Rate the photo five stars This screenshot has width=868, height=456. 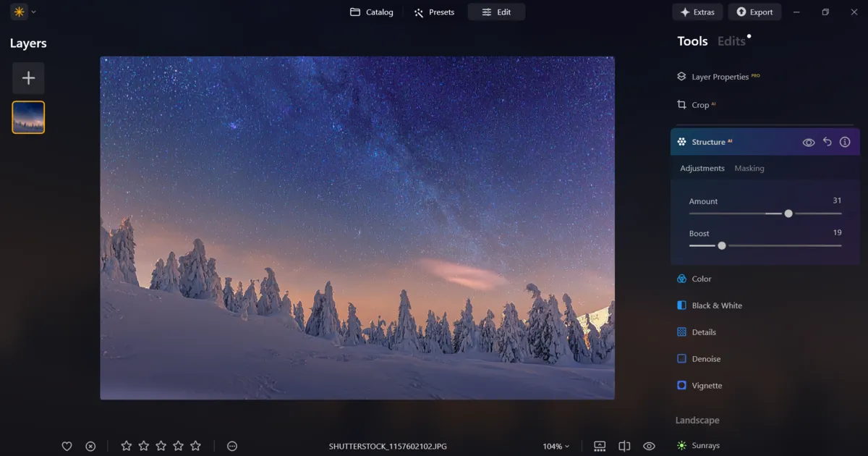[x=195, y=447]
